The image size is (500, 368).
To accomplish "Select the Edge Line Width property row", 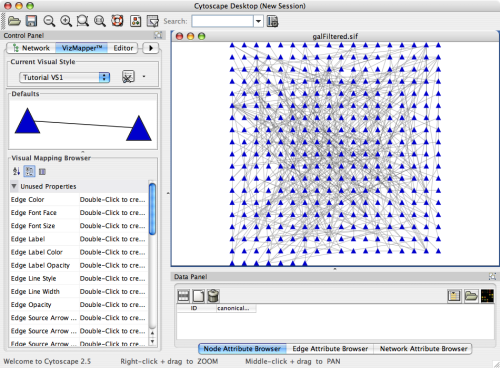I will tap(79, 291).
